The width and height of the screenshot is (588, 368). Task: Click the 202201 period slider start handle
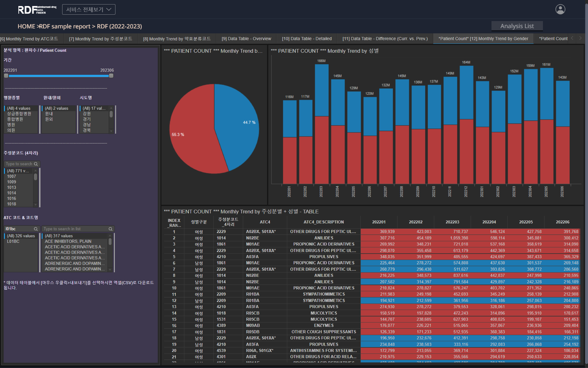click(6, 76)
